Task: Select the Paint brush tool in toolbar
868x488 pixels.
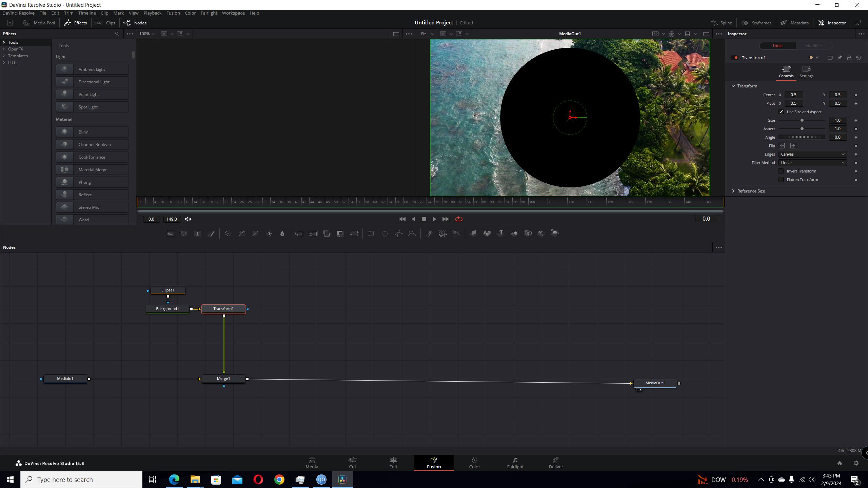Action: click(x=211, y=233)
